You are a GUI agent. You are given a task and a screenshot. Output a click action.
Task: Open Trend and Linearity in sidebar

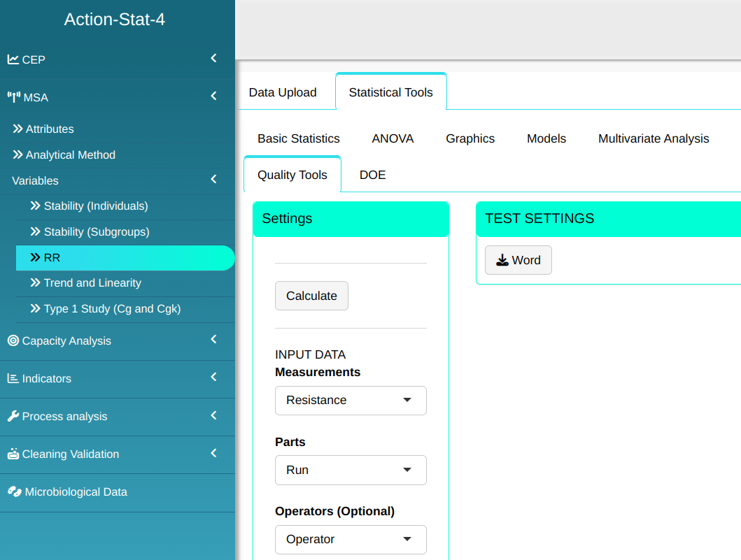pyautogui.click(x=92, y=283)
